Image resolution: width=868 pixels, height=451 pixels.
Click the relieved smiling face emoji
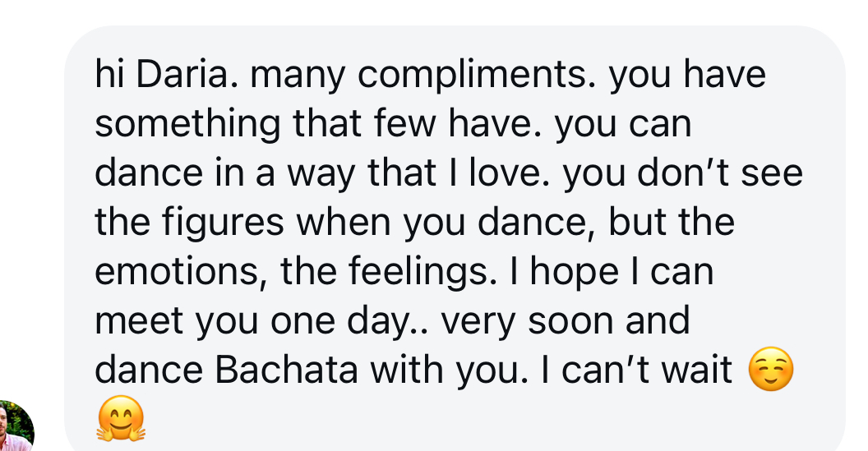tap(770, 369)
